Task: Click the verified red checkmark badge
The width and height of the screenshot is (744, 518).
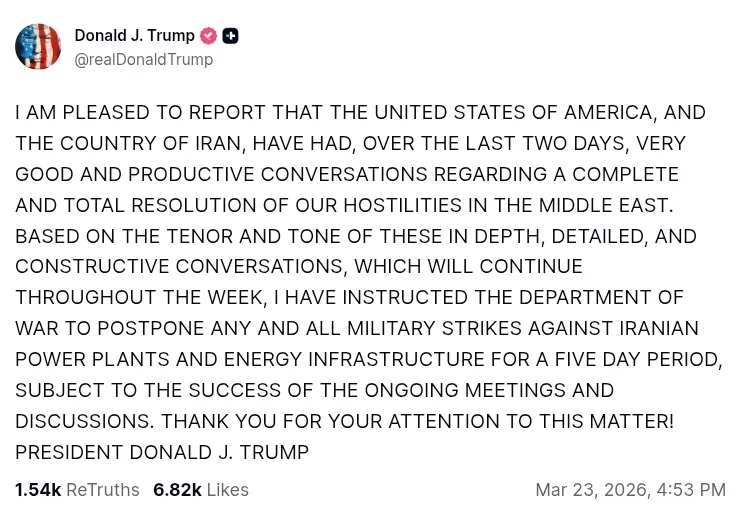Action: (209, 36)
